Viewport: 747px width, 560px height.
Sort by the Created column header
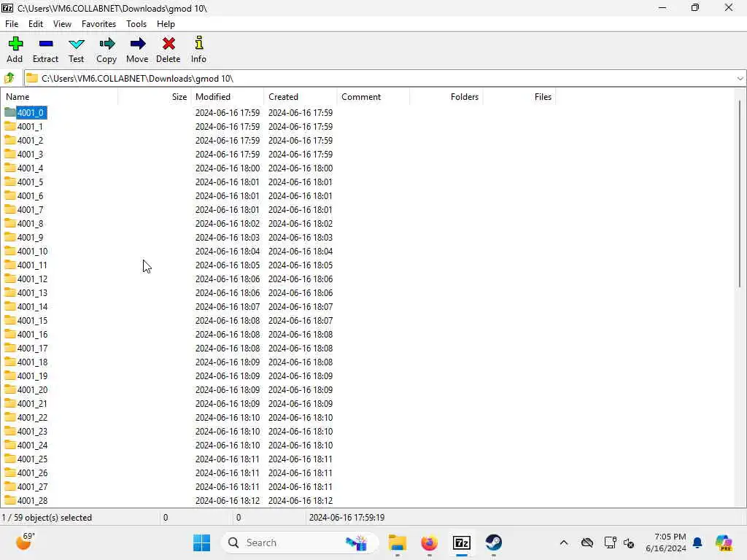click(x=300, y=97)
